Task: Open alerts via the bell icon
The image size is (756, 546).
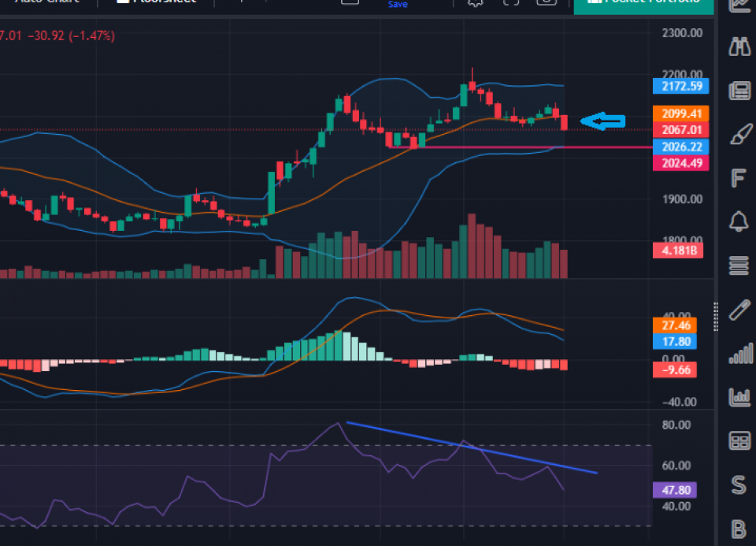Action: click(x=739, y=221)
